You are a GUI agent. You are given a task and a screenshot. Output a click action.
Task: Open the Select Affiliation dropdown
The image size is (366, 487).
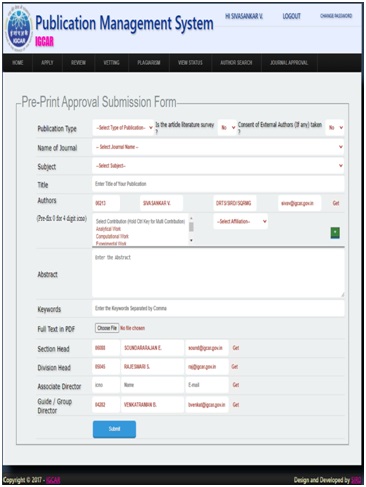tap(241, 221)
